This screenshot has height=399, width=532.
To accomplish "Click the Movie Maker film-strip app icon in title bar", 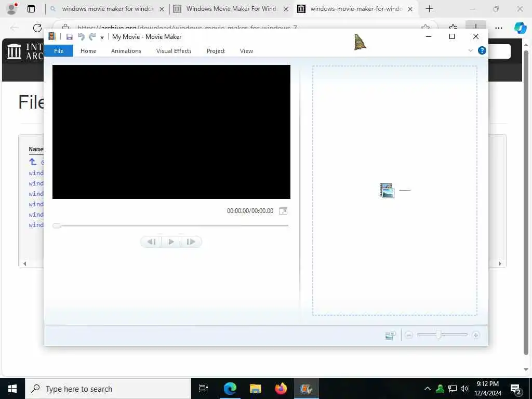I will [51, 36].
